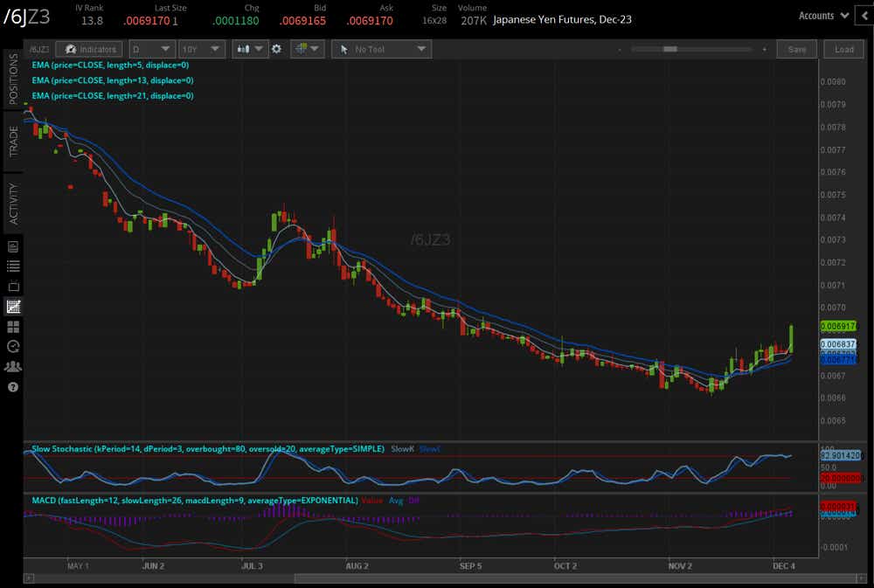Open the charts icon in sidebar

(13, 306)
